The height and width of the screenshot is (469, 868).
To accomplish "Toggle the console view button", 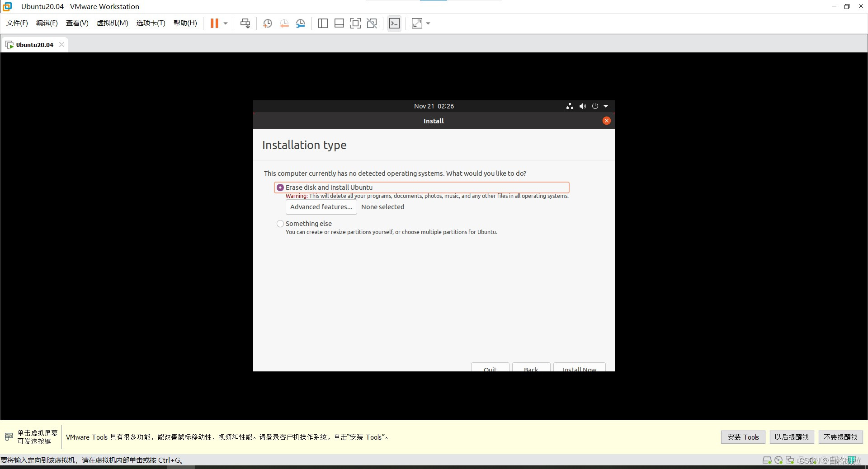I will tap(394, 23).
